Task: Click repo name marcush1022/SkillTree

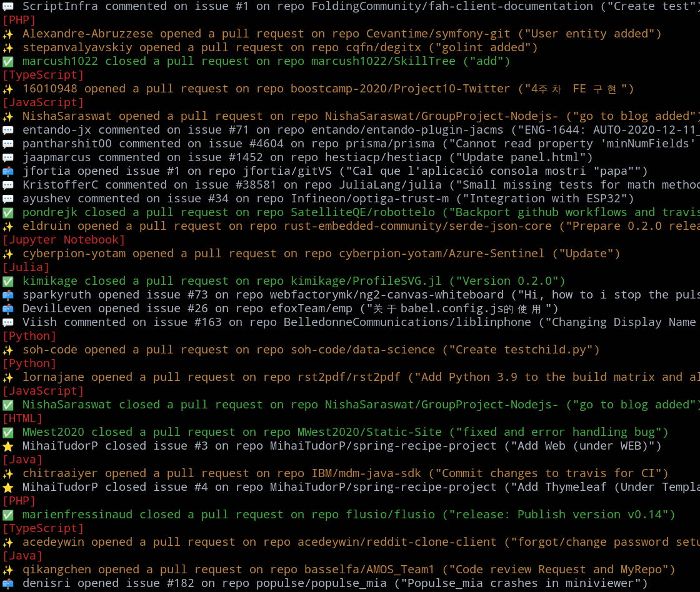Action: tap(383, 62)
